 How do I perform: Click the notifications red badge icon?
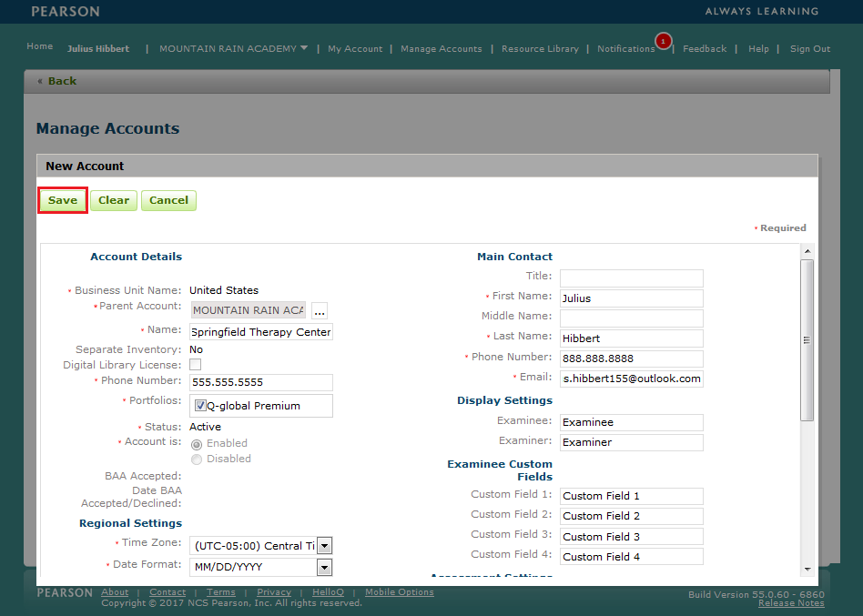tap(663, 41)
